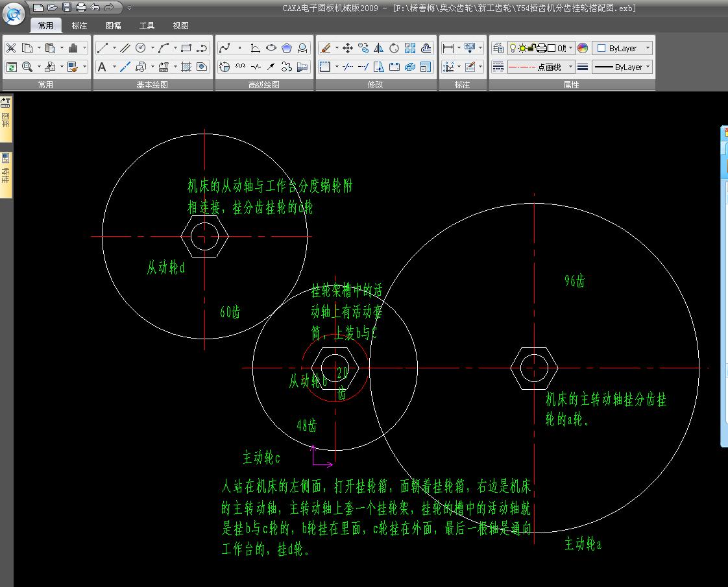Viewport: 728px width, 587px height.
Task: Select the Spline curve tool
Action: [224, 48]
